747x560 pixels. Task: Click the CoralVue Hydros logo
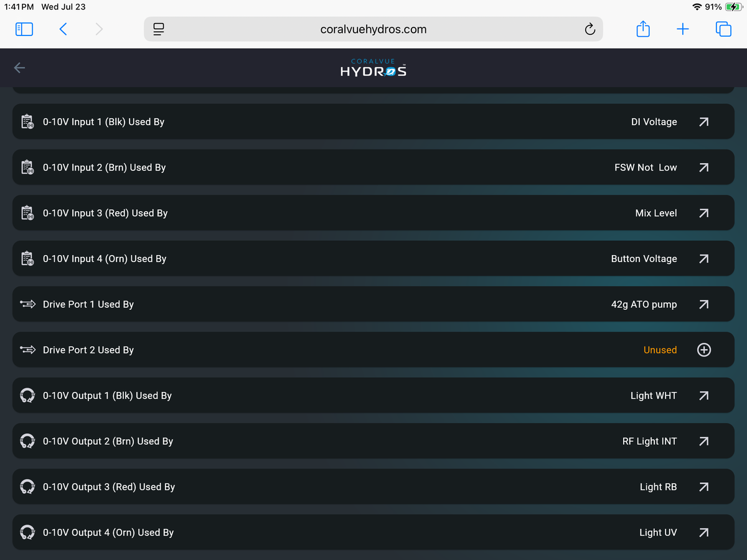(374, 68)
